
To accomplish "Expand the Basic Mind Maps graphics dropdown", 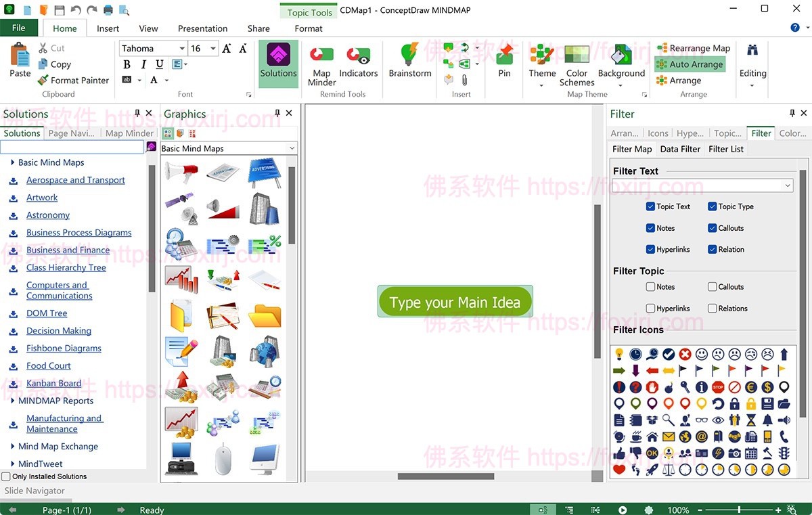I will pyautogui.click(x=292, y=148).
